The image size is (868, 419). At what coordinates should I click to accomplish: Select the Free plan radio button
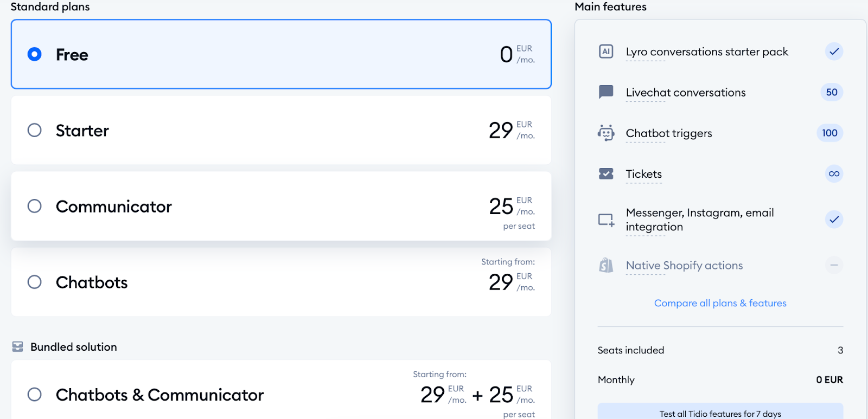tap(34, 54)
